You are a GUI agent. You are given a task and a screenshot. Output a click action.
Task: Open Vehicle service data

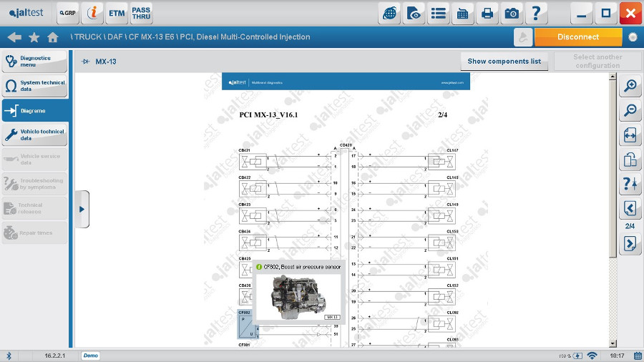[34, 160]
